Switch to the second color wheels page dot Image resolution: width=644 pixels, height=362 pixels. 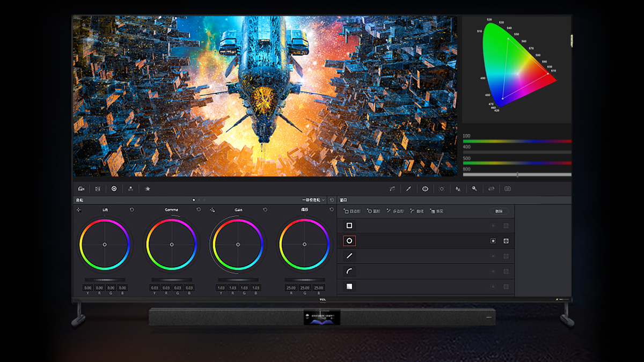[x=199, y=200]
